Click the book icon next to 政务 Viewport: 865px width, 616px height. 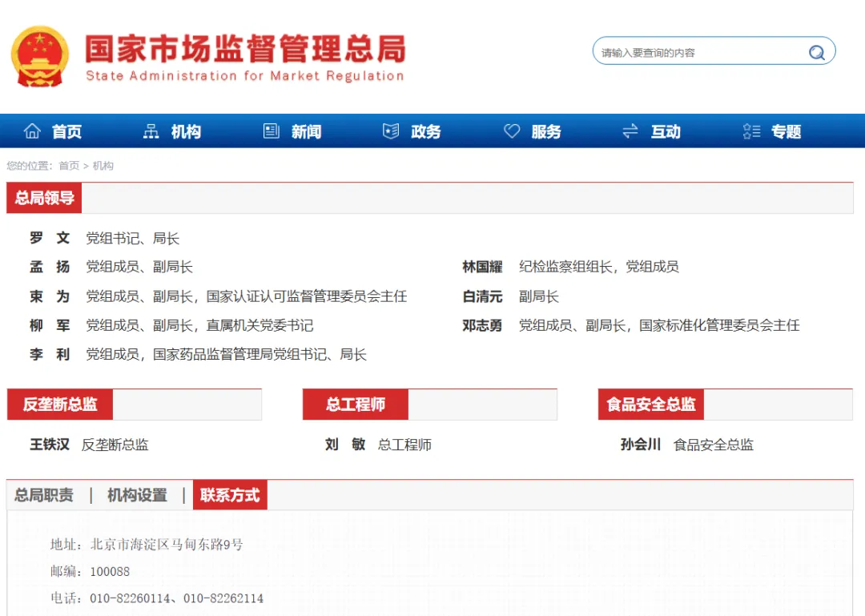pyautogui.click(x=390, y=131)
